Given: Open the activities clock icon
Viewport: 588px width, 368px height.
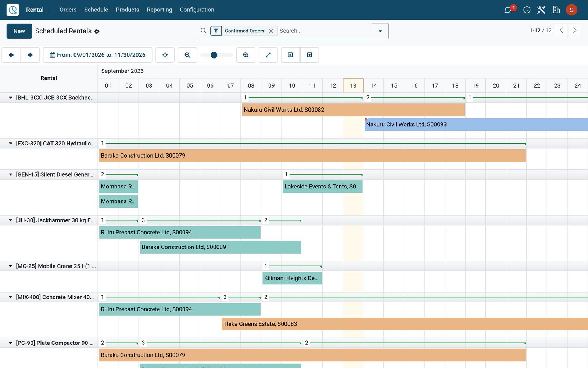Looking at the screenshot, I should click(527, 10).
